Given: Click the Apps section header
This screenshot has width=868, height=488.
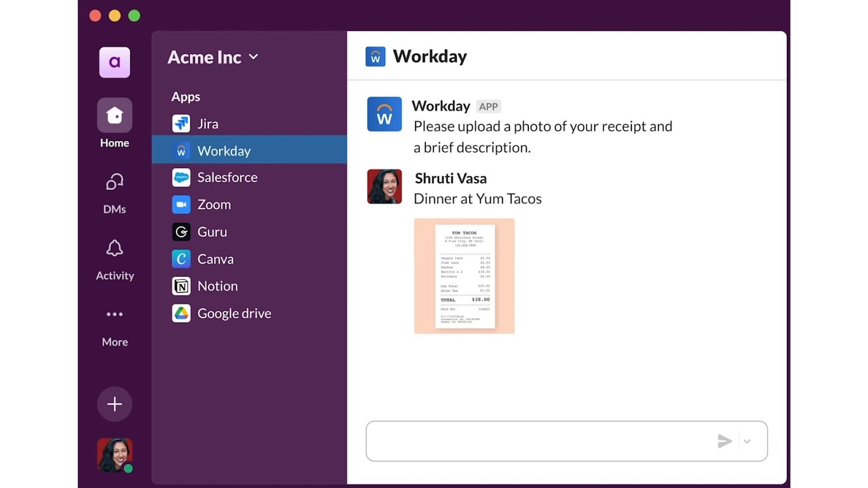Looking at the screenshot, I should [x=185, y=96].
